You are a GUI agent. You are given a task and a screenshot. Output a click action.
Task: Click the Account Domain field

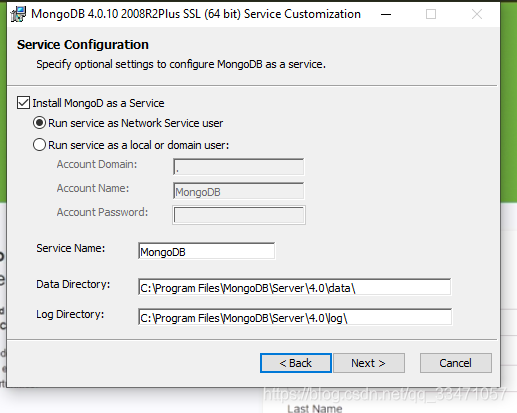click(239, 167)
